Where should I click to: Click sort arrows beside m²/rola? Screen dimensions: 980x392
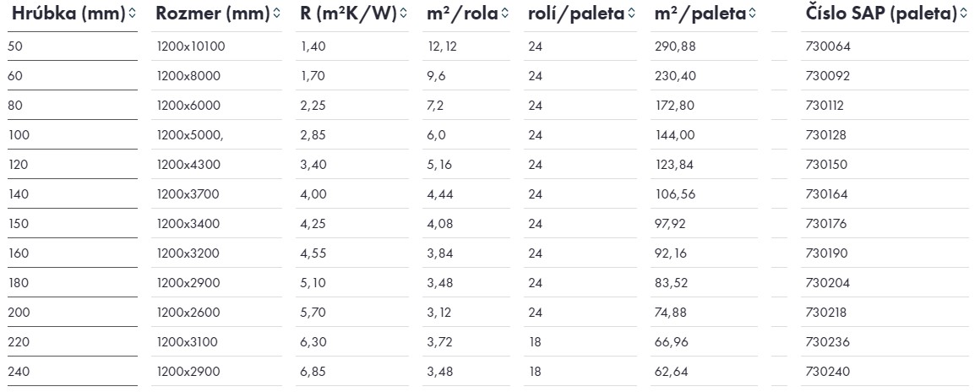504,14
